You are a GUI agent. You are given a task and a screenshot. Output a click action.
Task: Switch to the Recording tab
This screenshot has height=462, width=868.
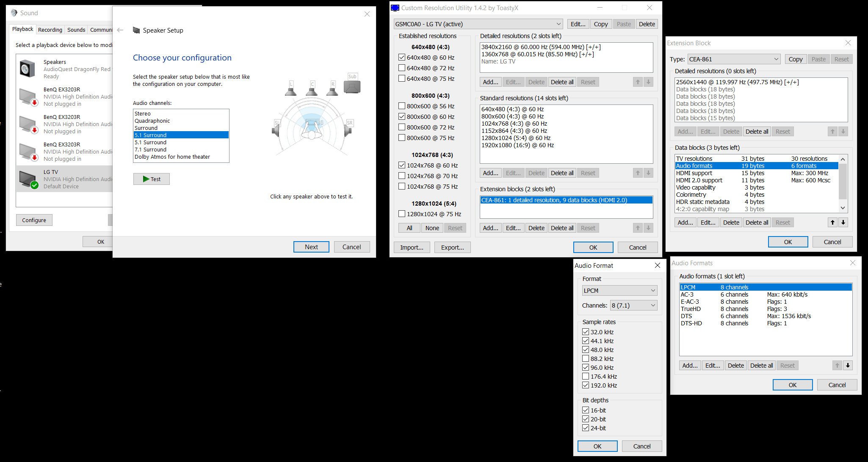50,30
